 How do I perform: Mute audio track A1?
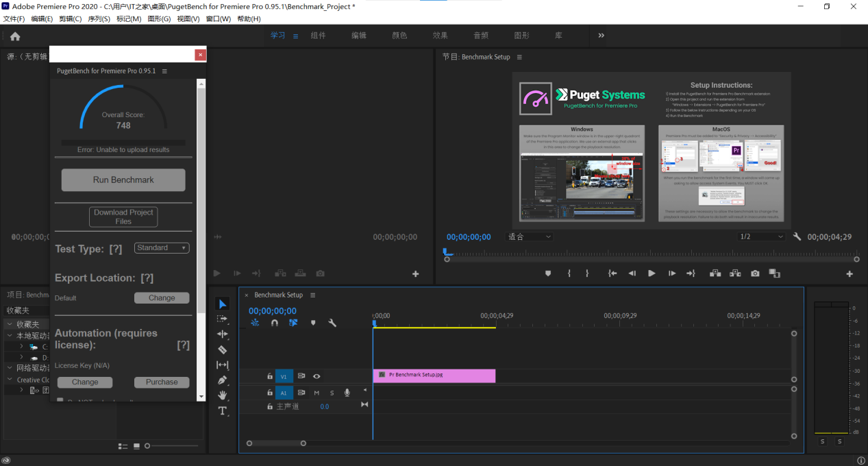point(317,393)
